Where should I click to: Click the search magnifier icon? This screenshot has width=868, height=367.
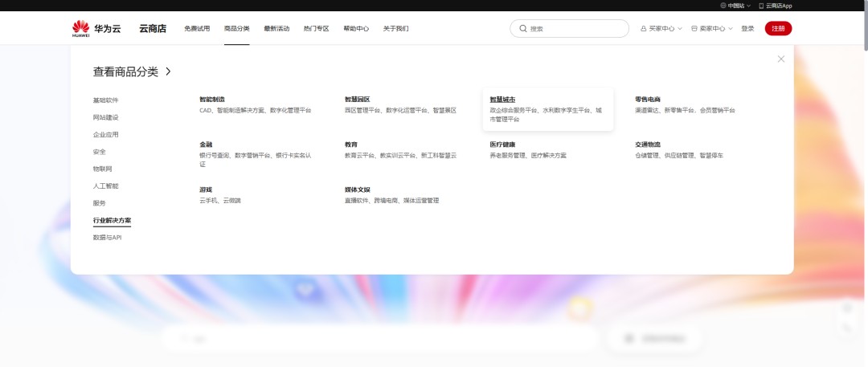click(523, 29)
